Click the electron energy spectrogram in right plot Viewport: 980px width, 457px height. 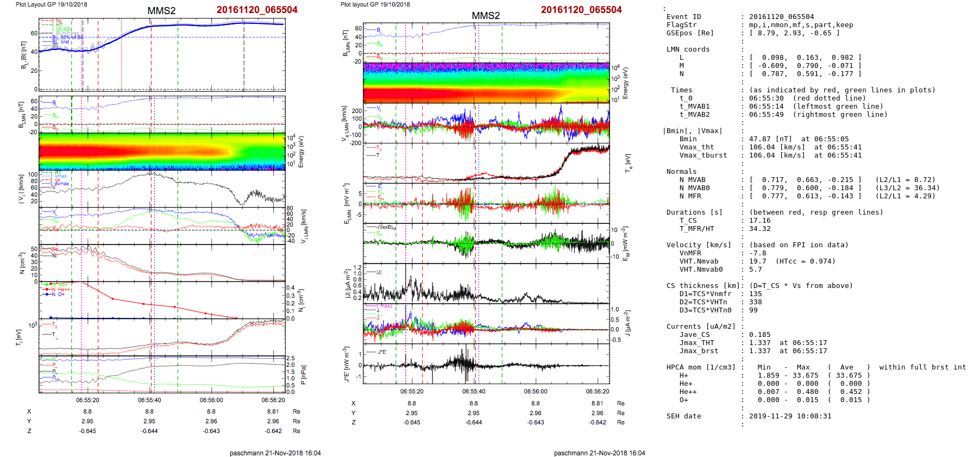(486, 83)
